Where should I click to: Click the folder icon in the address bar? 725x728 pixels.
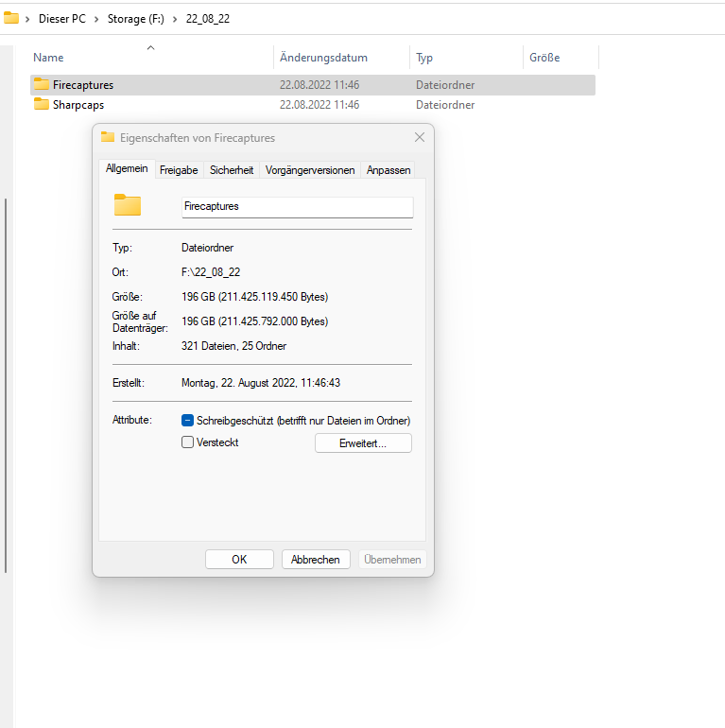[x=11, y=18]
